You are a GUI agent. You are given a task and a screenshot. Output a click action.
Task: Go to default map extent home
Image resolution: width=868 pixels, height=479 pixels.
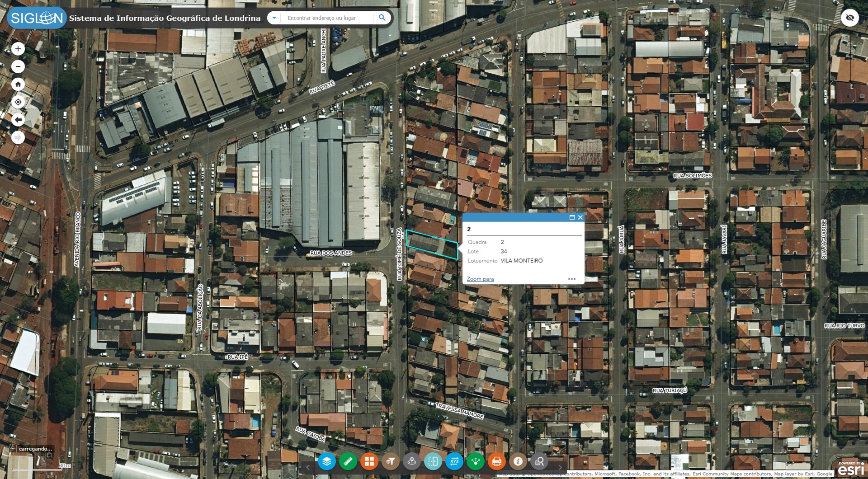(x=18, y=84)
